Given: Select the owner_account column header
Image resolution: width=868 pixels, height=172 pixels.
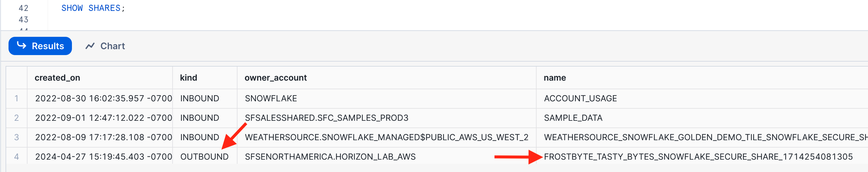Looking at the screenshot, I should click(275, 78).
